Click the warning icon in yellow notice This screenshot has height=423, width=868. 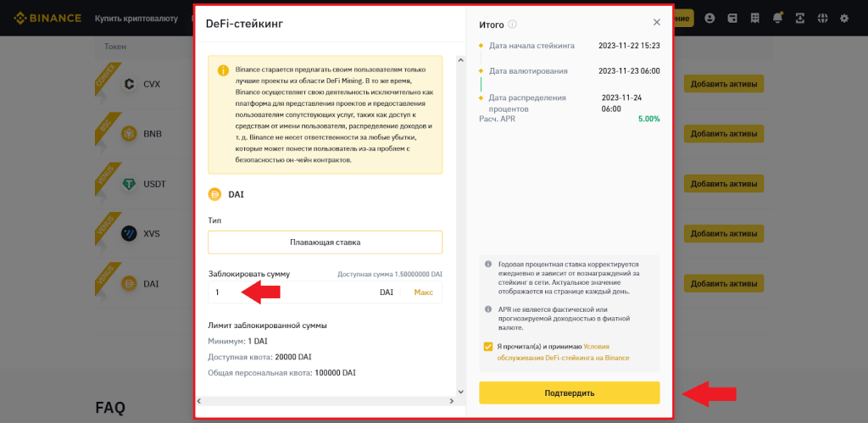(223, 71)
